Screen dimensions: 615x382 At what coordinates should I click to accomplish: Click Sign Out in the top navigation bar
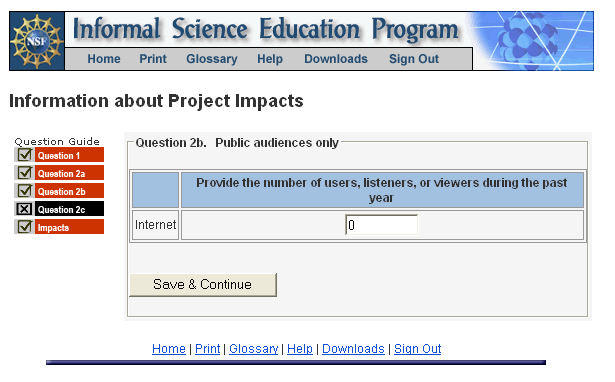[x=414, y=59]
